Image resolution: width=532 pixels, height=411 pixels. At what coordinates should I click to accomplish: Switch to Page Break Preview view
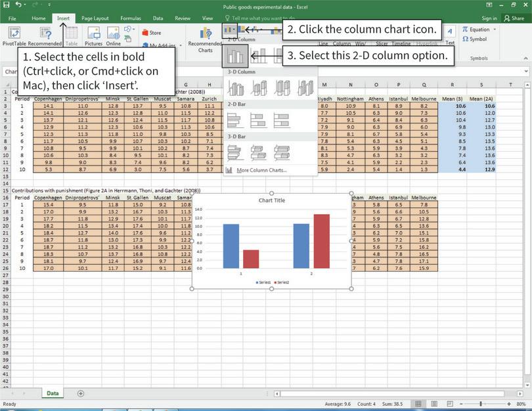click(x=449, y=403)
